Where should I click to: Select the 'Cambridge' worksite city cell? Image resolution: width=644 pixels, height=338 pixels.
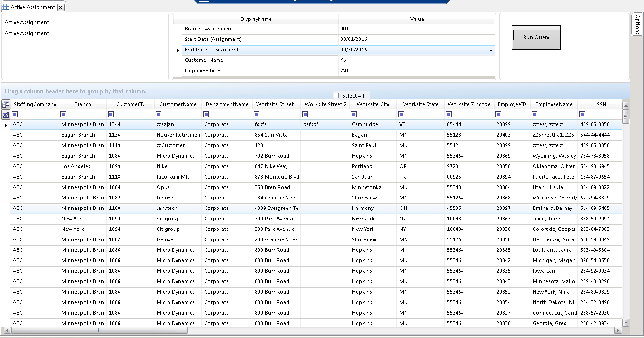point(373,124)
